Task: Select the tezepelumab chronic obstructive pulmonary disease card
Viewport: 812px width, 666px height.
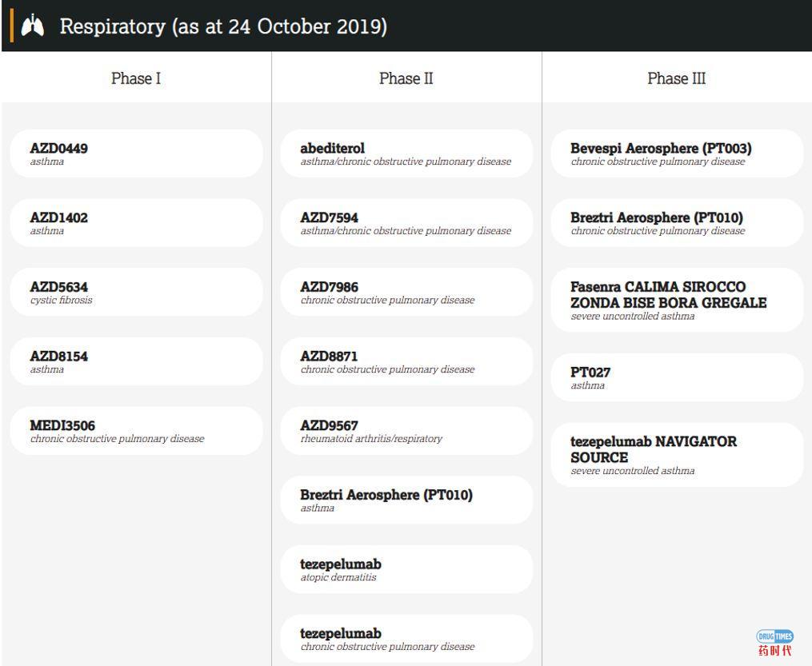Action: pyautogui.click(x=406, y=639)
